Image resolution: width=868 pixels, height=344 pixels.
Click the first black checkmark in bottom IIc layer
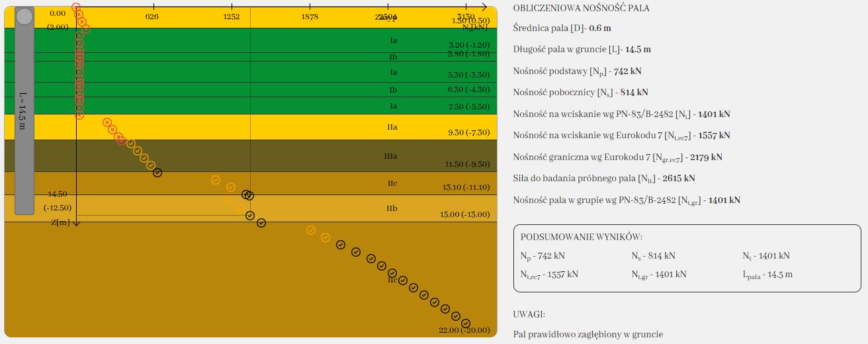(341, 244)
